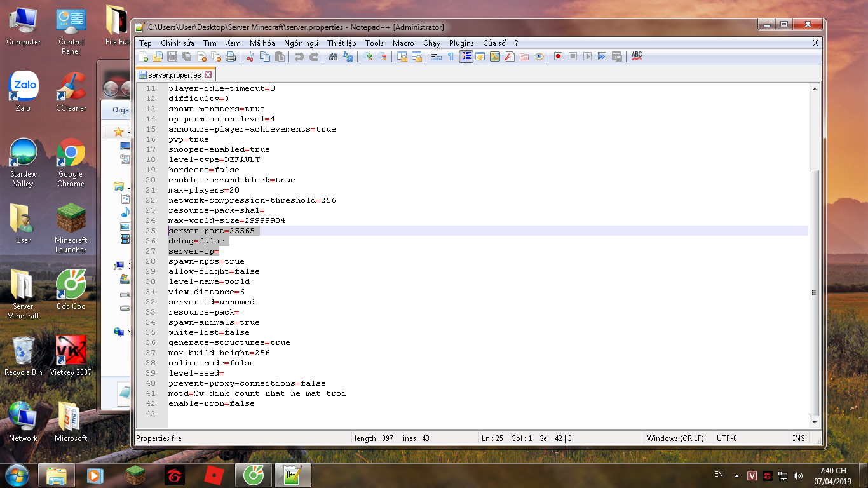Viewport: 868px width, 488px height.
Task: Click the editor scroll up arrow
Action: (x=815, y=90)
